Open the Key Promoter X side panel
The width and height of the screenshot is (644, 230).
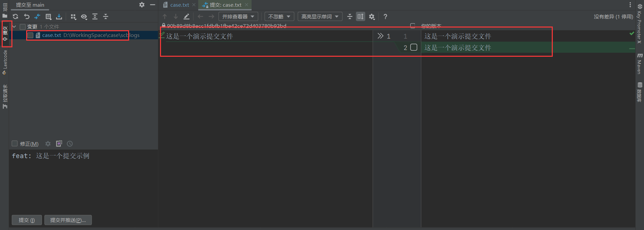[x=639, y=24]
